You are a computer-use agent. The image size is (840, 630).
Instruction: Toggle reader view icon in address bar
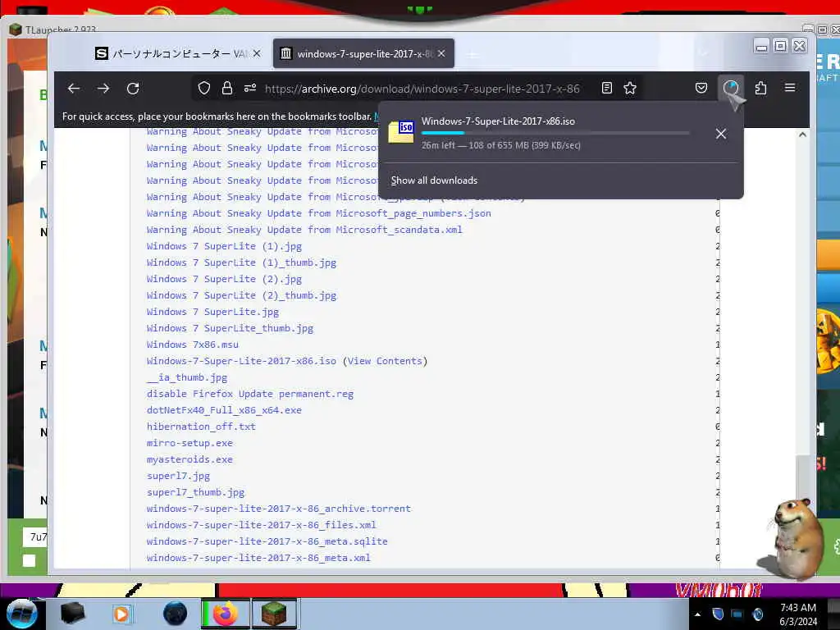(607, 88)
